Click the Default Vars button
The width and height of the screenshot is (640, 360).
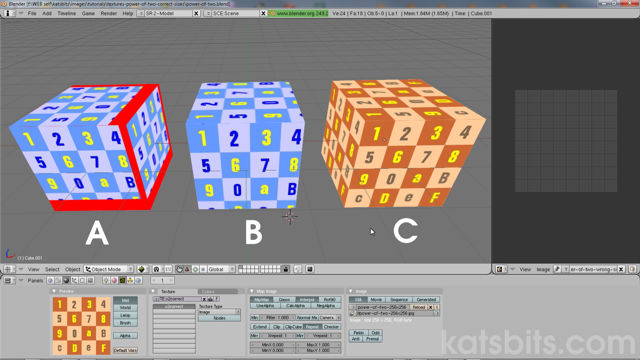click(x=125, y=350)
